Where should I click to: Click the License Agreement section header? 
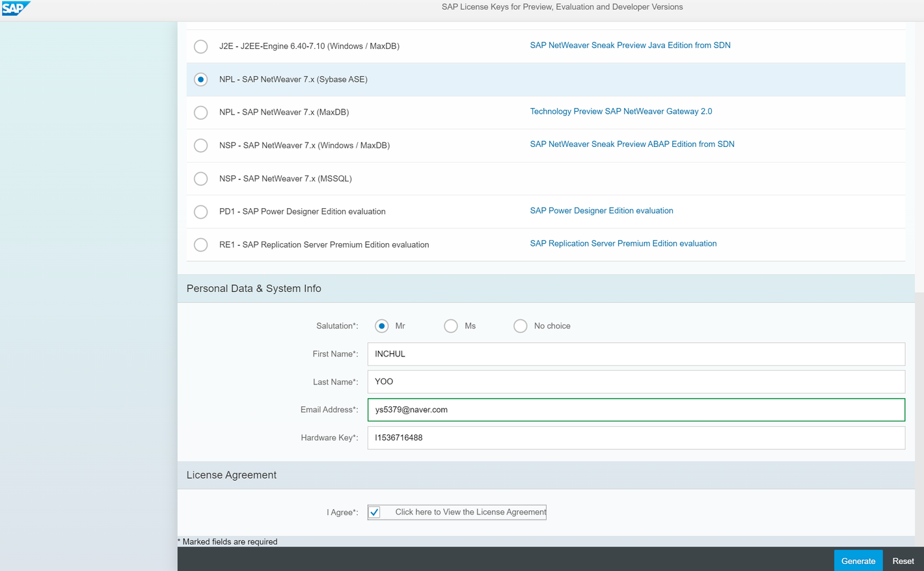(x=232, y=475)
